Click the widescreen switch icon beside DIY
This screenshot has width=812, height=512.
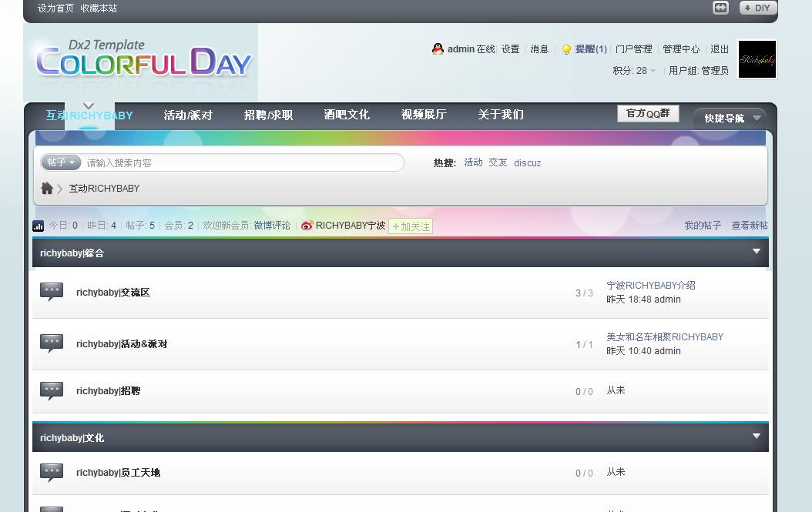point(720,8)
